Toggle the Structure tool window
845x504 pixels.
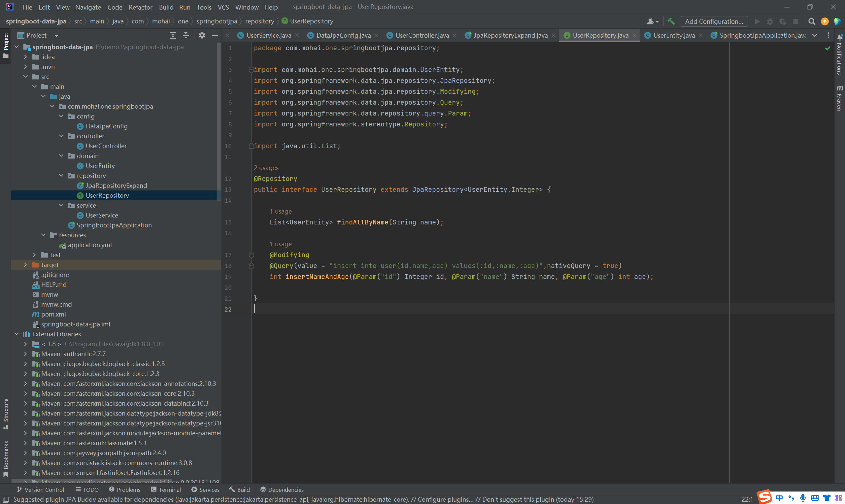[6, 413]
